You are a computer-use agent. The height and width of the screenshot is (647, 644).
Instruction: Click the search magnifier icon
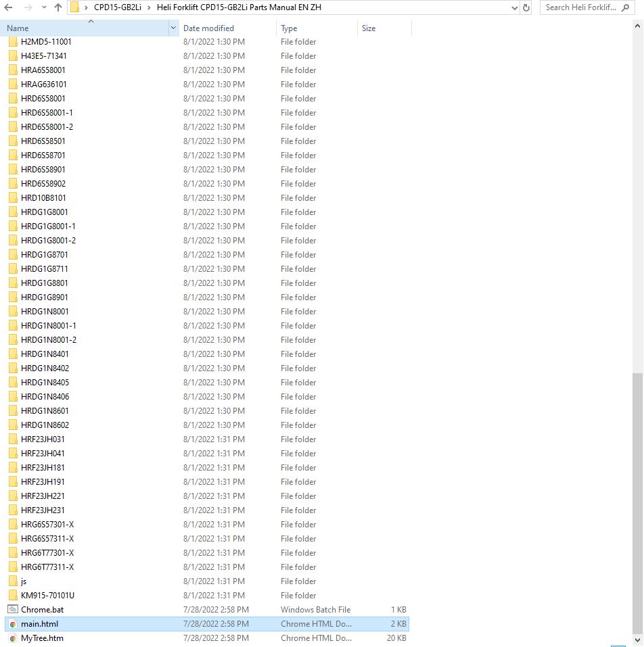(x=626, y=7)
